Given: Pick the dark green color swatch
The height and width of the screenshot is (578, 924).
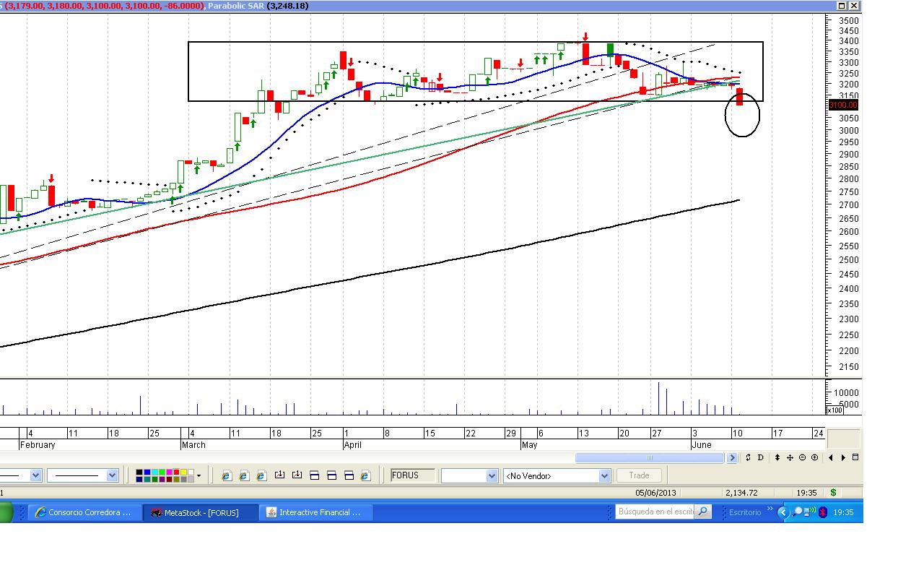Looking at the screenshot, I should point(154,479).
